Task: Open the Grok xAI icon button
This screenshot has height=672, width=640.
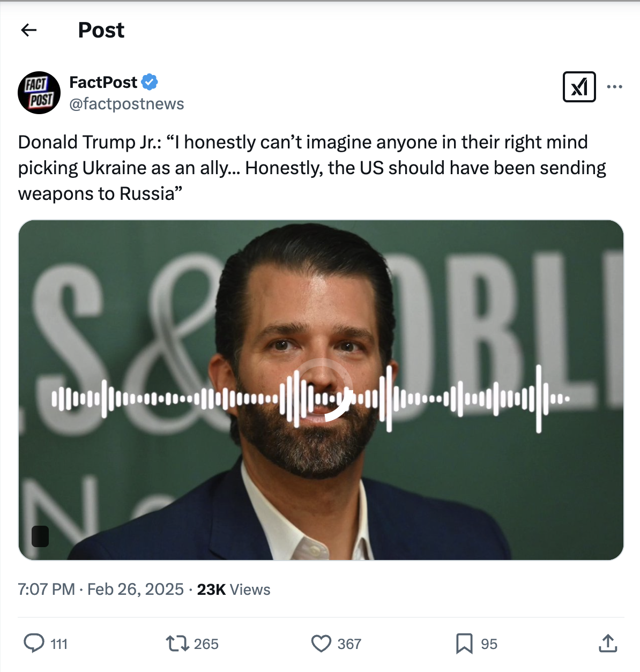Action: tap(579, 87)
